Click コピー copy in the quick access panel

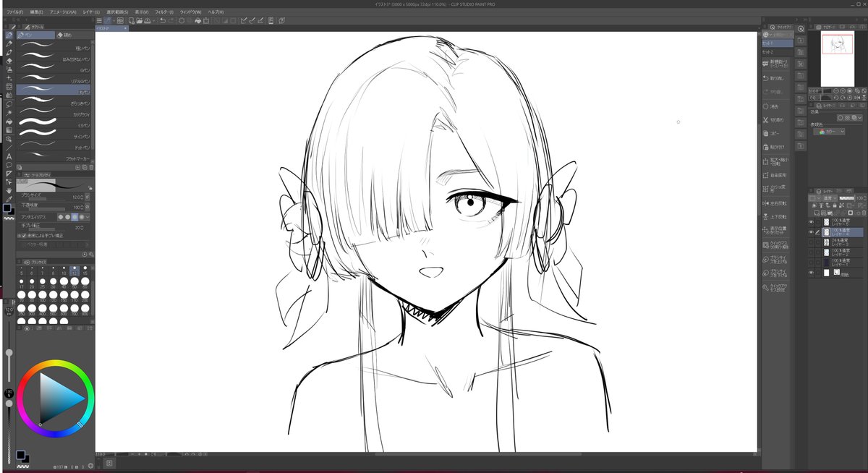pyautogui.click(x=778, y=134)
